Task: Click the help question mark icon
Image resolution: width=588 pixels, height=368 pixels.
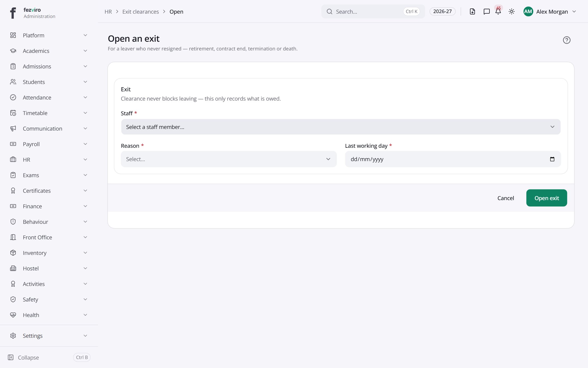Action: (566, 40)
